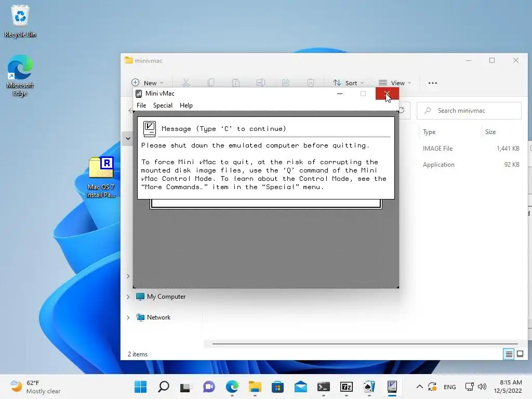Select the Application file row

[x=472, y=165]
